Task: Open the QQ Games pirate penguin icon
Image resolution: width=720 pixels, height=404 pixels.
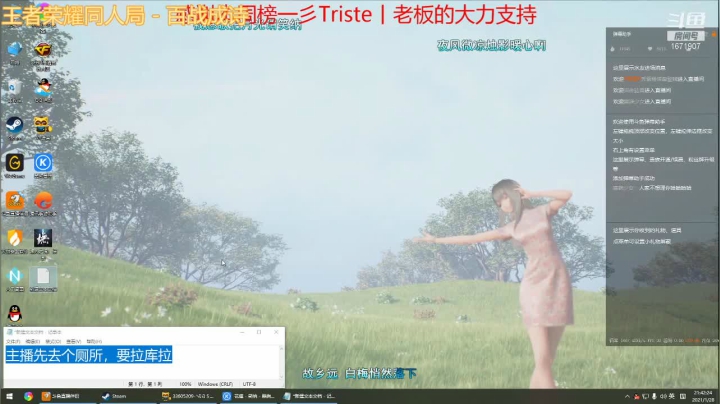Action: 43,87
